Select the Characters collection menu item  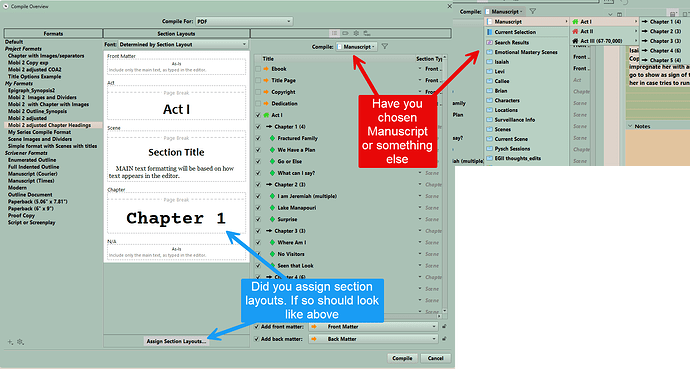527,101
